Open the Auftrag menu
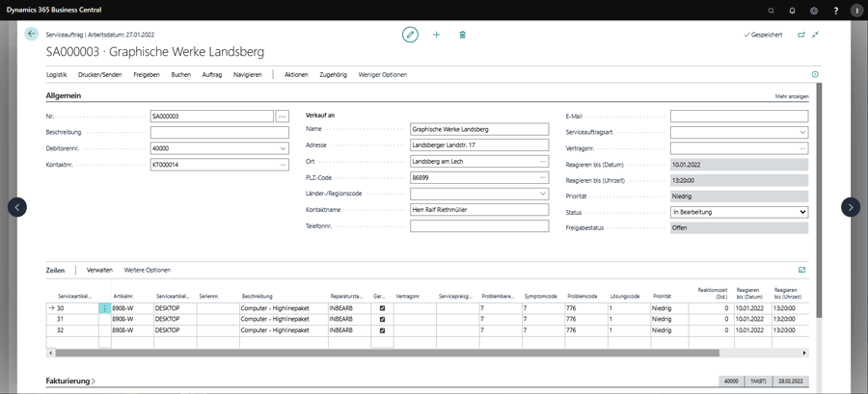 [x=212, y=74]
